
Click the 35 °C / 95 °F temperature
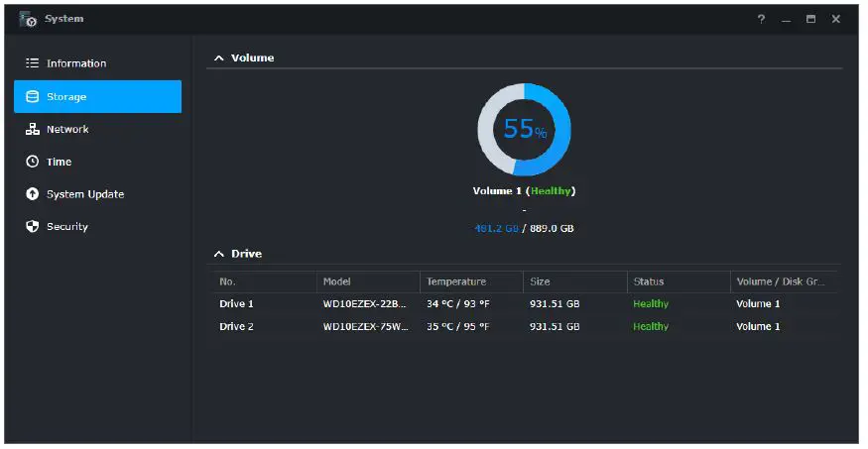click(x=457, y=327)
